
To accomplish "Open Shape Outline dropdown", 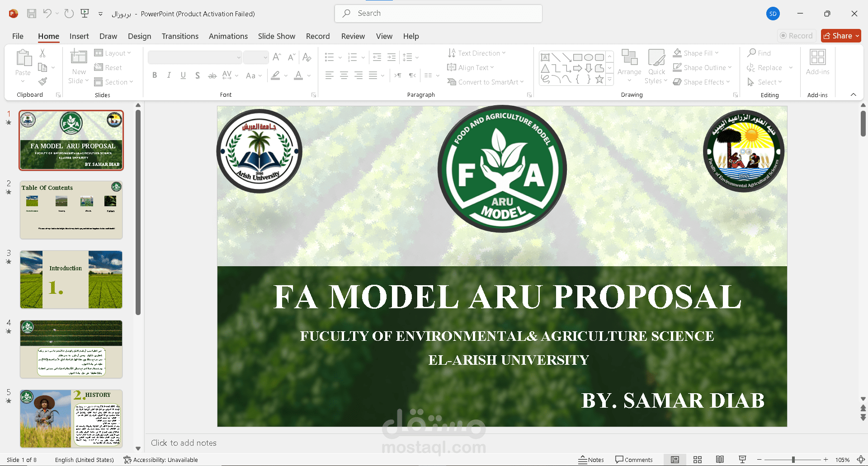I will coord(702,67).
